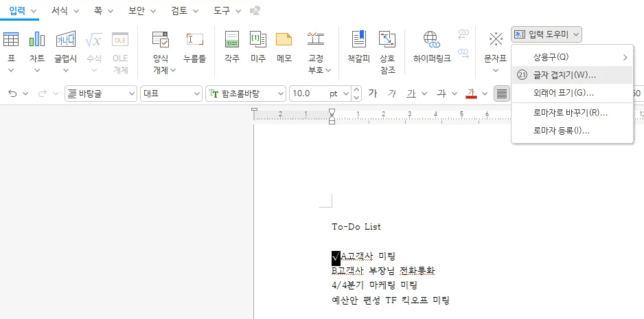Click the undo arrow icon
This screenshot has width=644, height=319.
13,93
